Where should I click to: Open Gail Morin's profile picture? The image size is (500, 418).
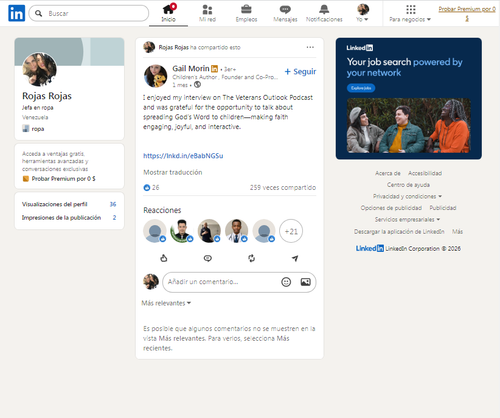[x=155, y=76]
